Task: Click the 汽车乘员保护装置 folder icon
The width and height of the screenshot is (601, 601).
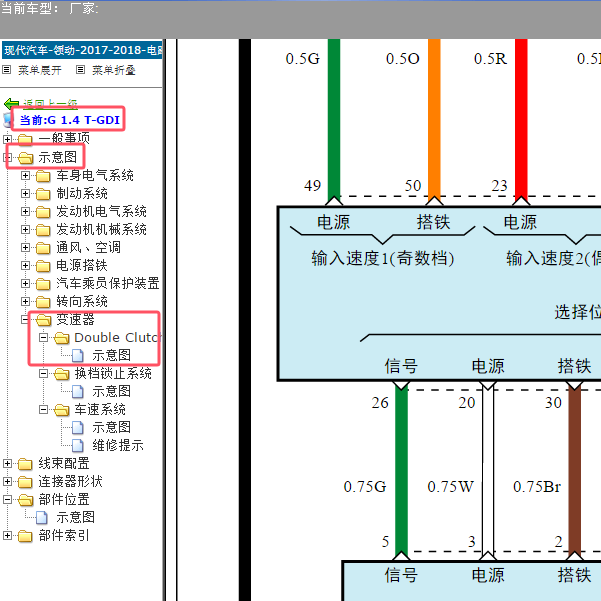Action: (43, 284)
